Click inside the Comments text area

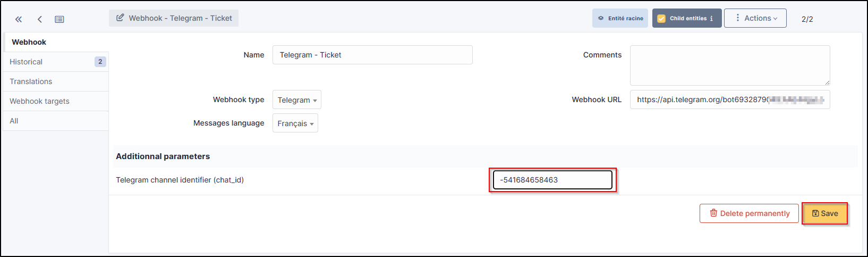click(x=729, y=65)
